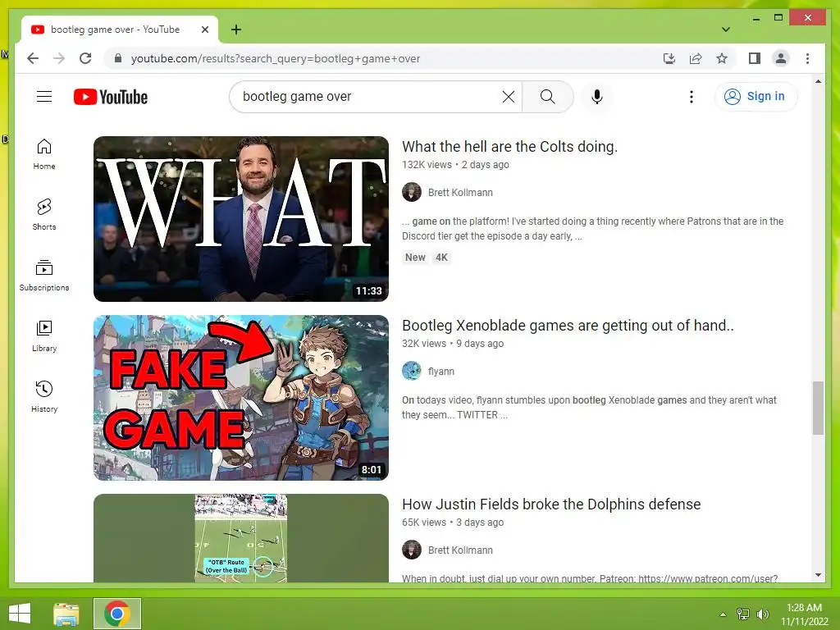The height and width of the screenshot is (630, 840).
Task: Open Shorts in the sidebar
Action: point(44,215)
